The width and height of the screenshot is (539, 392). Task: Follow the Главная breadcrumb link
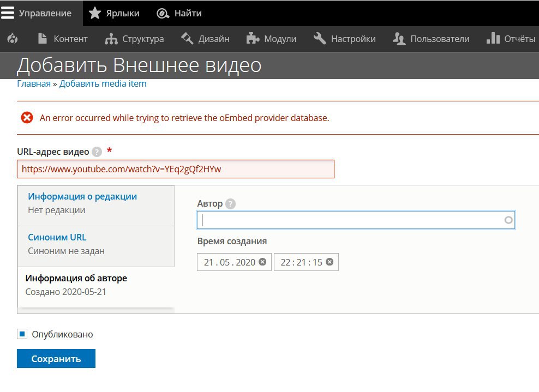(x=34, y=83)
